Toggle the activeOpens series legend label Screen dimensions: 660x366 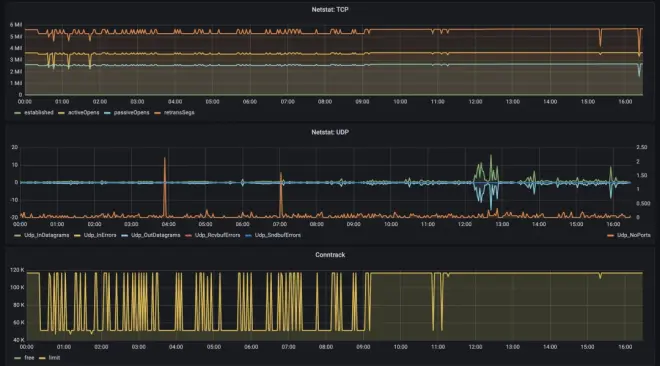point(83,113)
